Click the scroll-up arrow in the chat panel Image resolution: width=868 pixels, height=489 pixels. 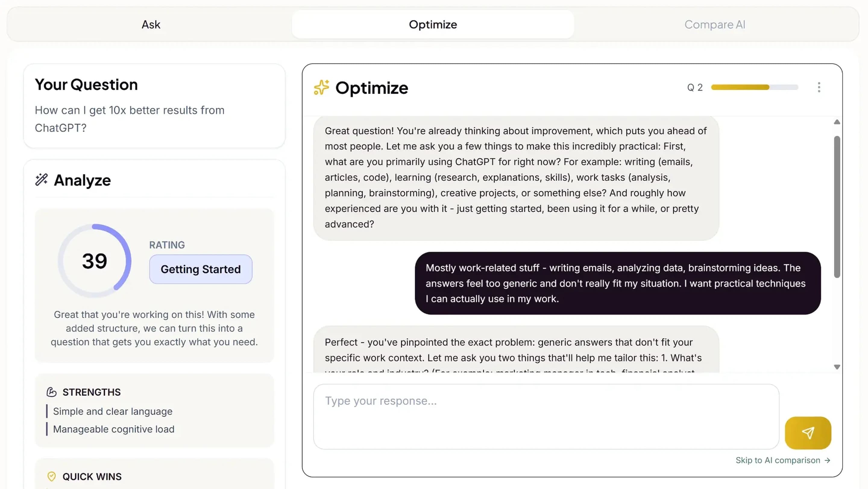coord(837,122)
